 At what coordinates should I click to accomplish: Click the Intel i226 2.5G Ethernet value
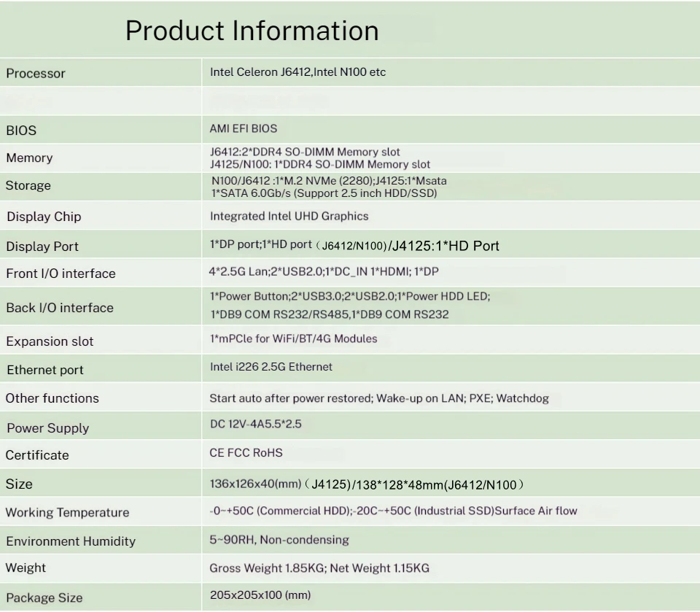[x=270, y=367]
